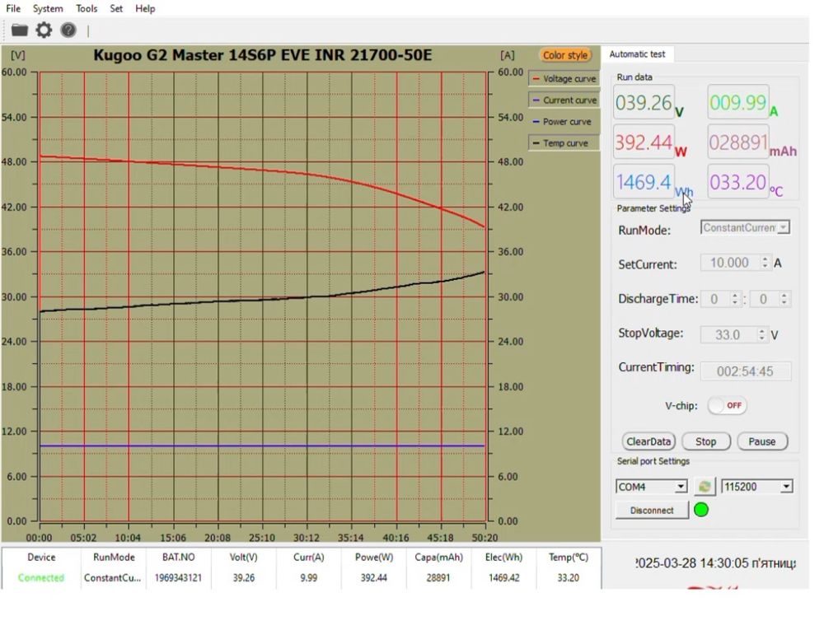Increase SetCurrent with the up arrow

pyautogui.click(x=765, y=259)
